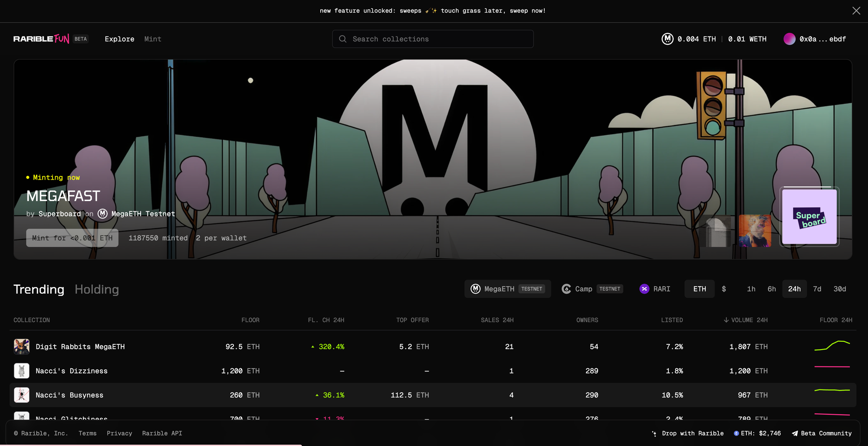Select the 1h time range
Image resolution: width=868 pixels, height=446 pixels.
pyautogui.click(x=751, y=289)
